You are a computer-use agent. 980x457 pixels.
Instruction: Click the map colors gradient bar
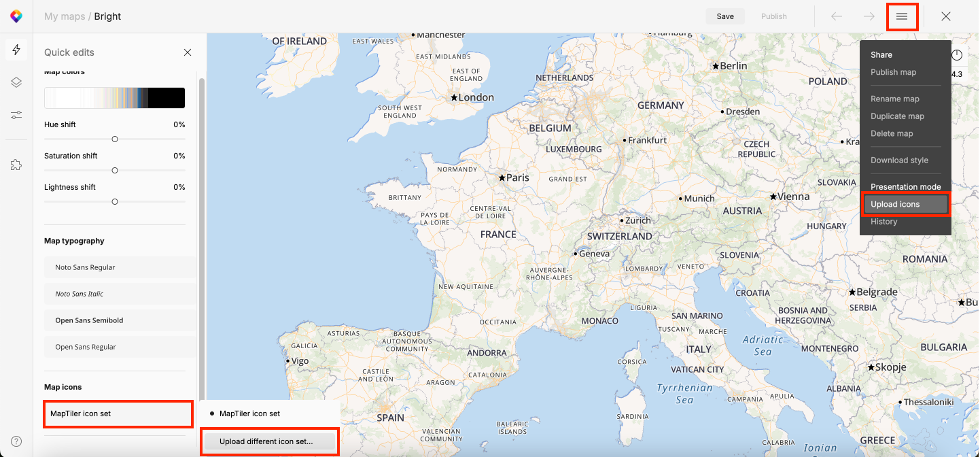[x=114, y=98]
